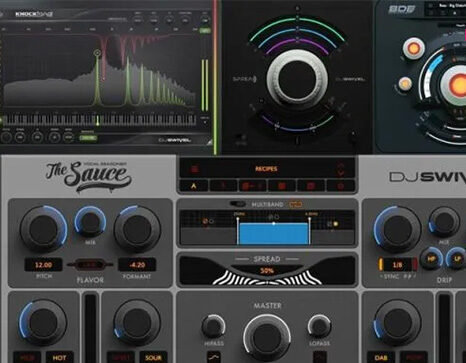This screenshot has height=363, width=466.
Task: Select the HOT mode button
Action: pyautogui.click(x=59, y=358)
